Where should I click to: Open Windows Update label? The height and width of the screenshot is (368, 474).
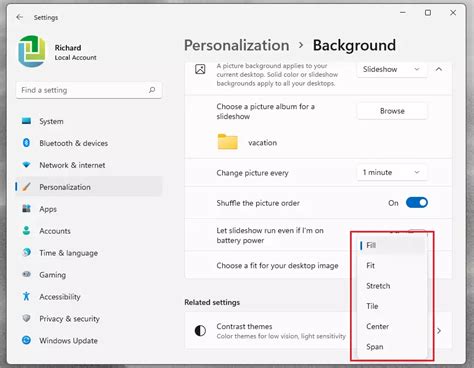click(69, 341)
